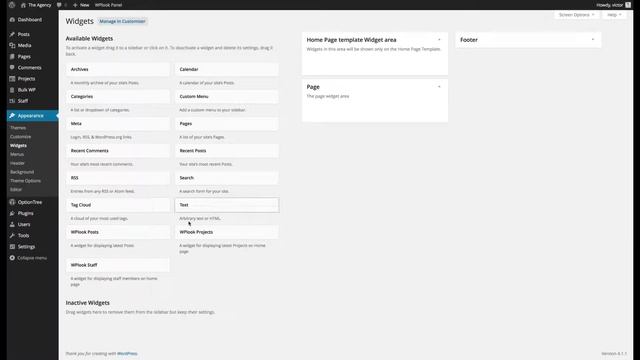Open the Header submenu item
The width and height of the screenshot is (640, 360).
pos(18,163)
